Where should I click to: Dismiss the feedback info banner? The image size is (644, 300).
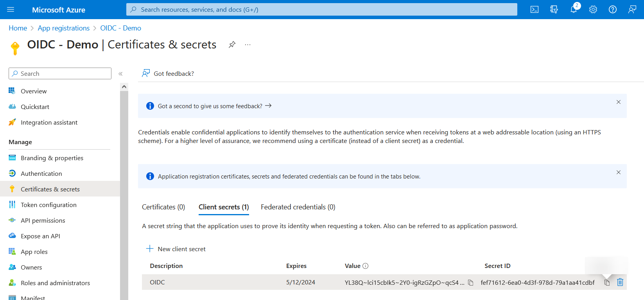coord(618,102)
